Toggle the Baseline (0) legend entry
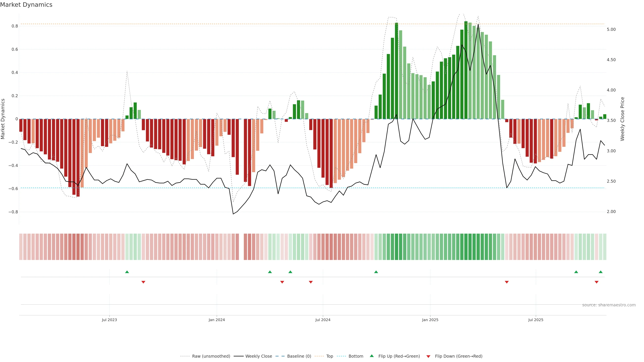644x362 pixels. coord(299,356)
